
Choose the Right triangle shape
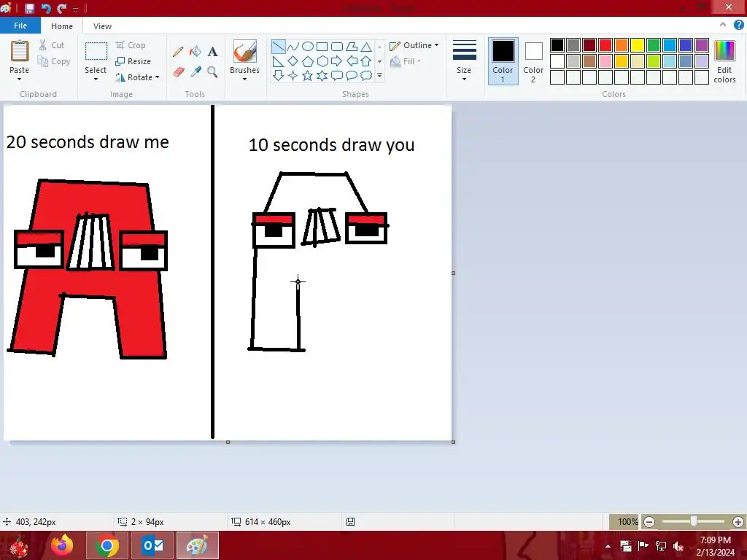[278, 61]
